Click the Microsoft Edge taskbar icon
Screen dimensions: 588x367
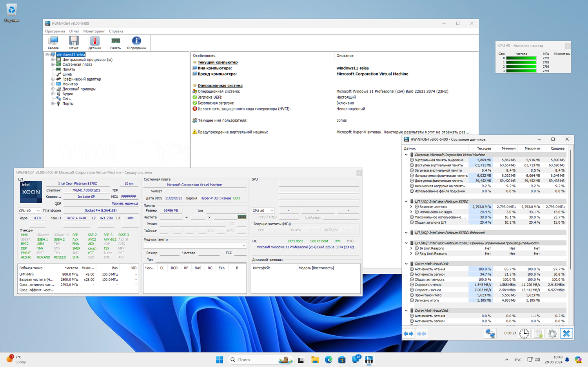point(328,360)
